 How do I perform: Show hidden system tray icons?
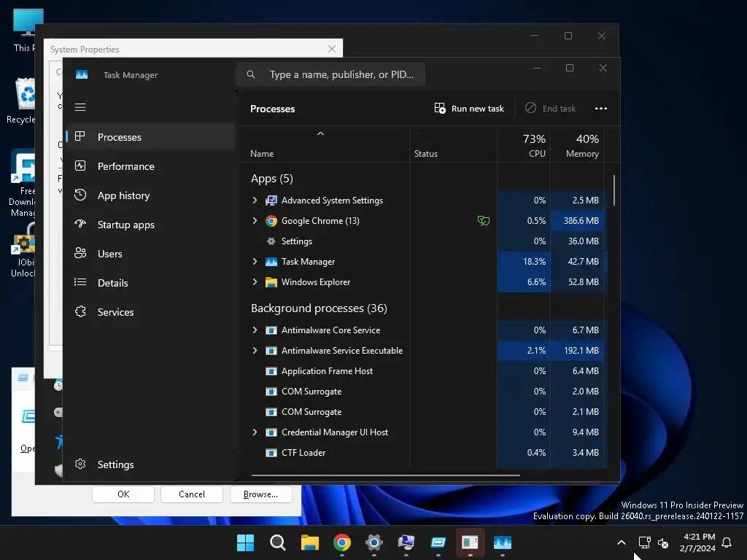[622, 542]
